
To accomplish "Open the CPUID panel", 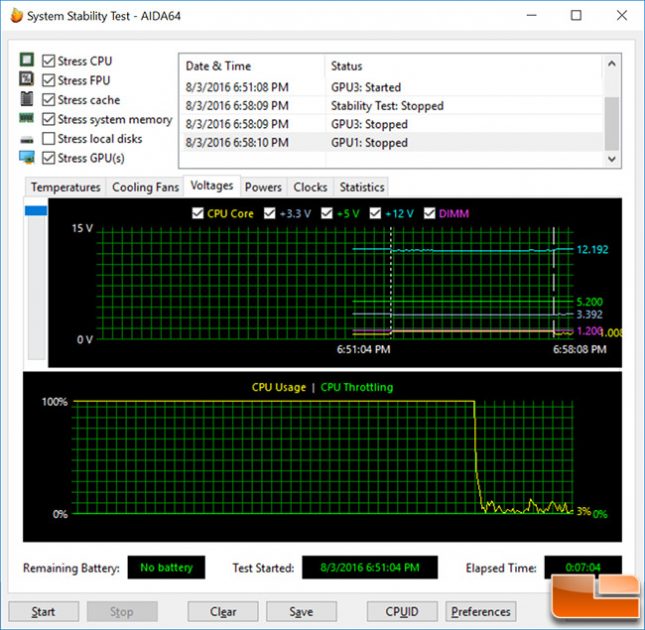I will coord(402,611).
